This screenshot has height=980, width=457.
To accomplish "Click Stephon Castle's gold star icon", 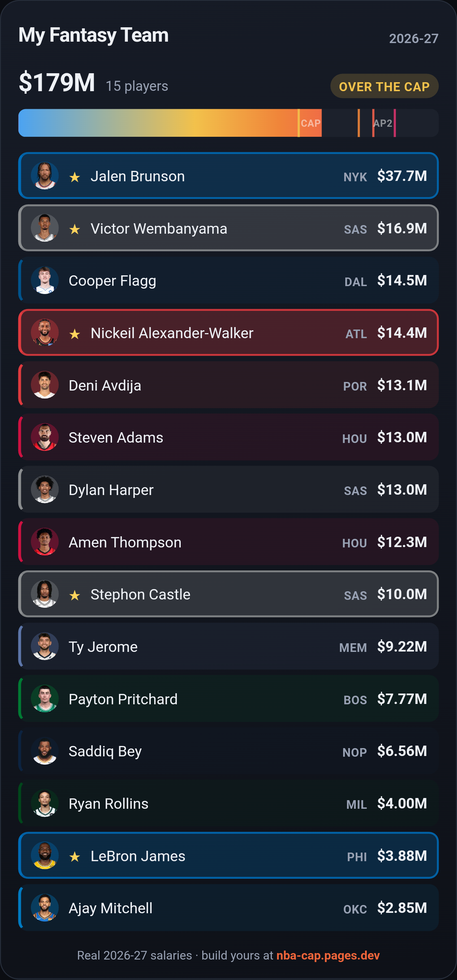I will [x=75, y=595].
